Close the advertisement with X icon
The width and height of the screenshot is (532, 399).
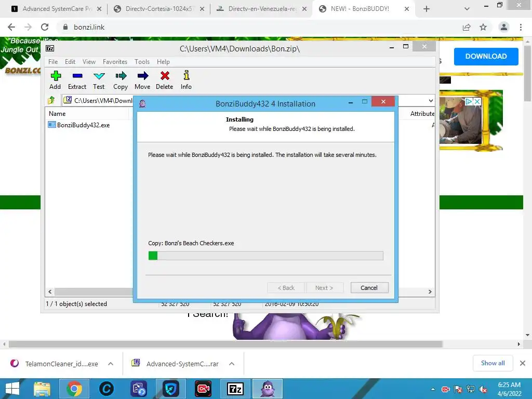coord(477,101)
